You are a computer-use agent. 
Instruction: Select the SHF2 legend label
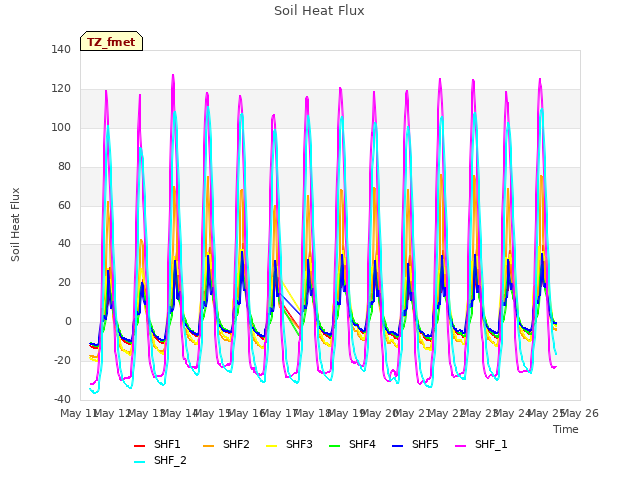click(236, 444)
